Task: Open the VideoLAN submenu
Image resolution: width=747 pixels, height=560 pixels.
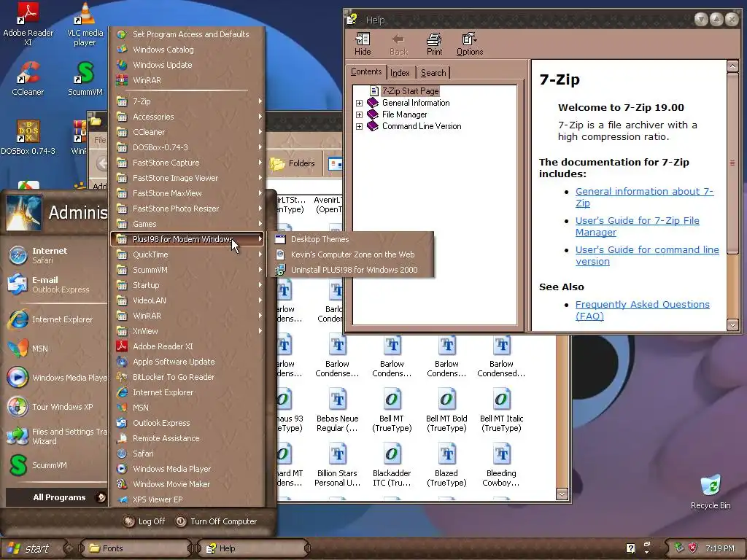Action: click(x=188, y=300)
